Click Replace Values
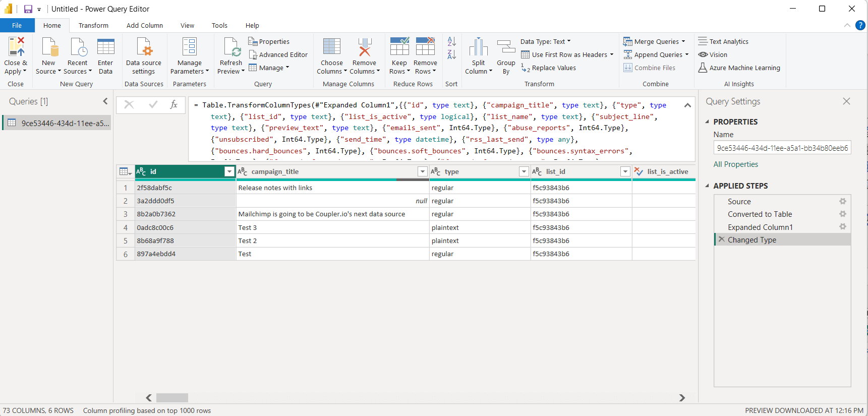This screenshot has height=416, width=868. pos(548,68)
